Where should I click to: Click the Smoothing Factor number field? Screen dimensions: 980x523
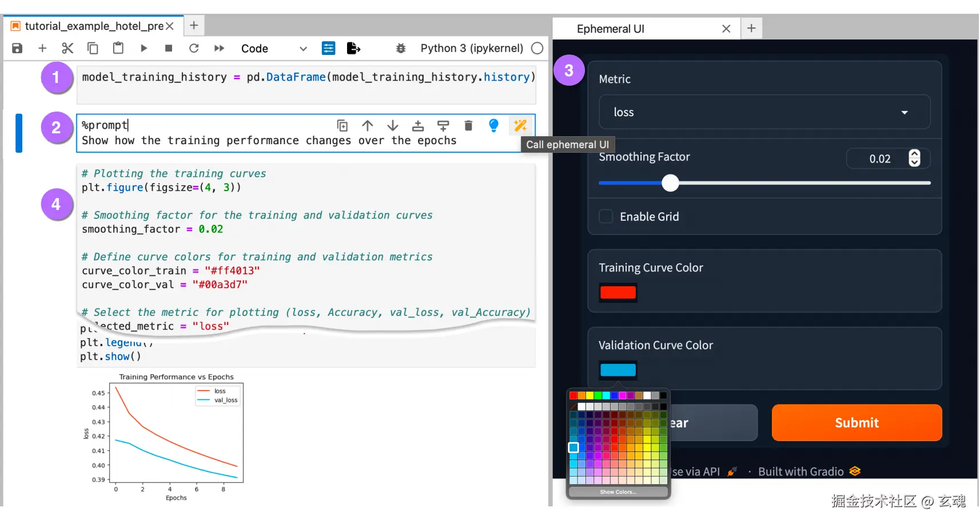[879, 159]
